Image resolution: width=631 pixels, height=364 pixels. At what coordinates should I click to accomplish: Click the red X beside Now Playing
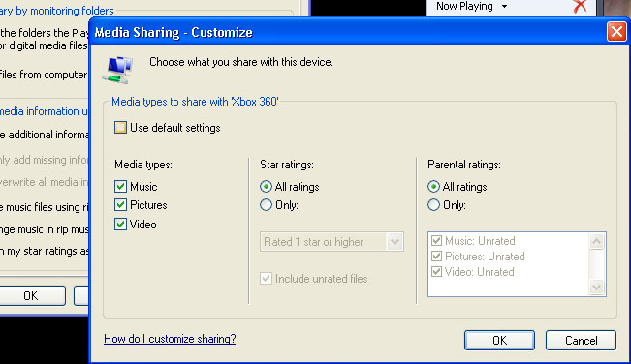580,7
